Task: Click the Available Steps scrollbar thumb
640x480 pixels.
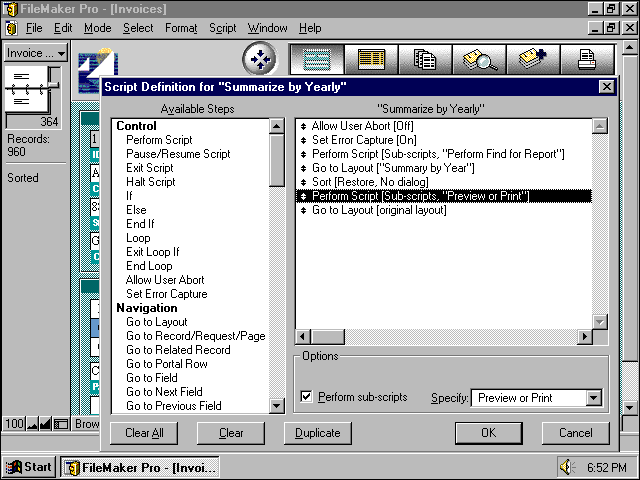Action: (277, 160)
